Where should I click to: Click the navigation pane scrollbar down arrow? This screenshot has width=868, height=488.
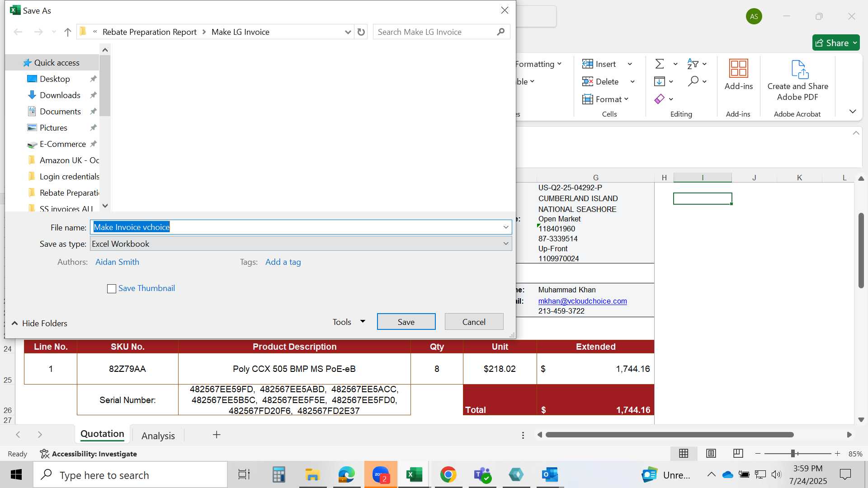pyautogui.click(x=105, y=206)
